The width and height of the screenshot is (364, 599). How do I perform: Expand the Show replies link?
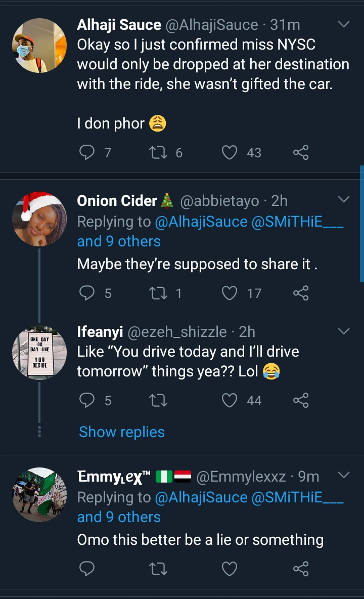click(x=122, y=432)
